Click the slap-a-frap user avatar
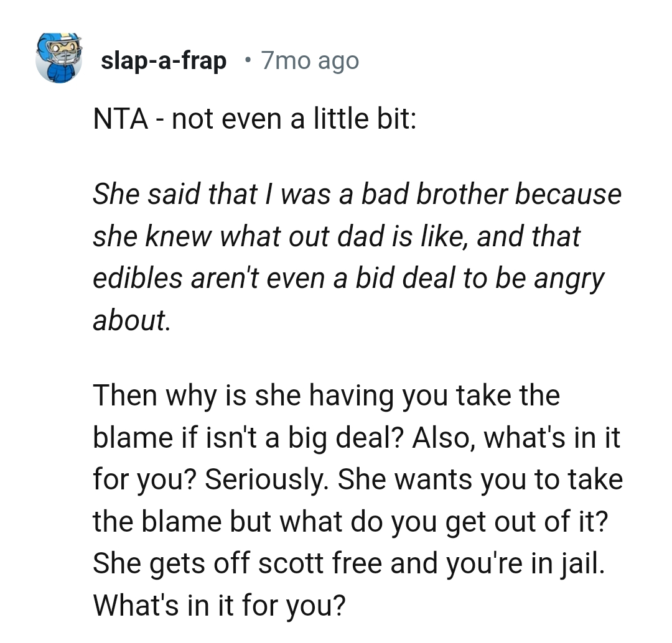This screenshot has width=672, height=643. point(59,58)
